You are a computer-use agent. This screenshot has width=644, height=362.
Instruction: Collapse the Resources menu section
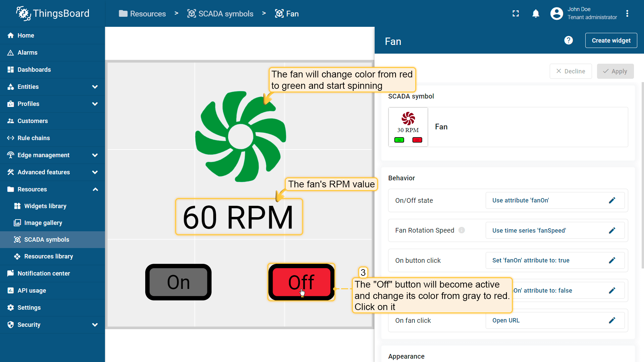pos(95,189)
